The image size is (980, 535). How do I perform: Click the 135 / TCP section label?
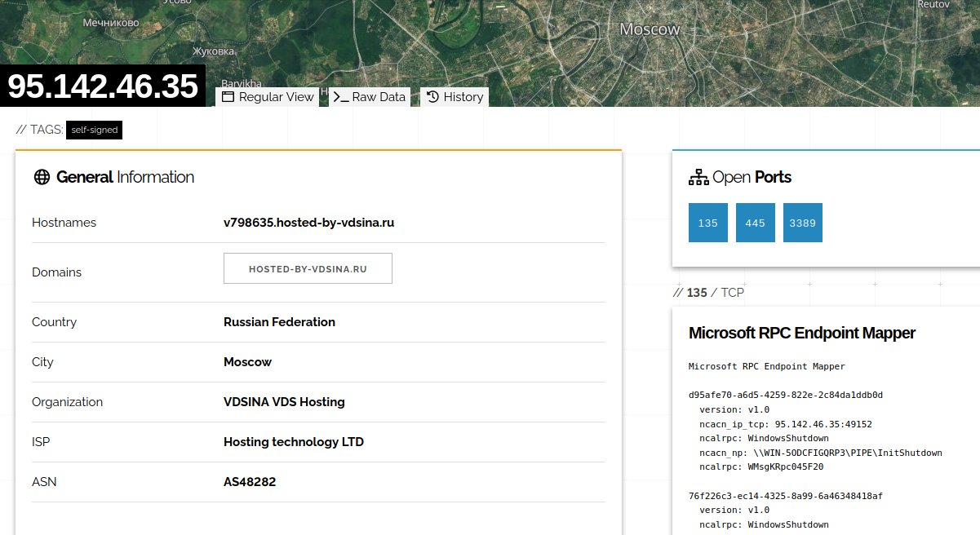tap(708, 292)
